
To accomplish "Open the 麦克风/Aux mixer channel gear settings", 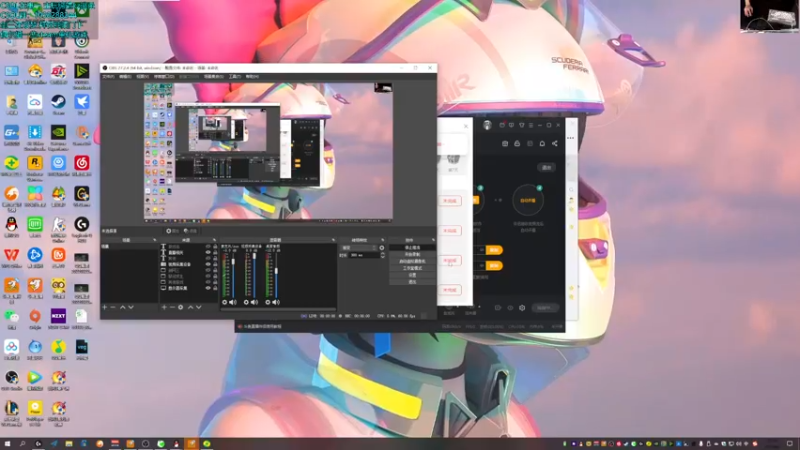I will (224, 302).
